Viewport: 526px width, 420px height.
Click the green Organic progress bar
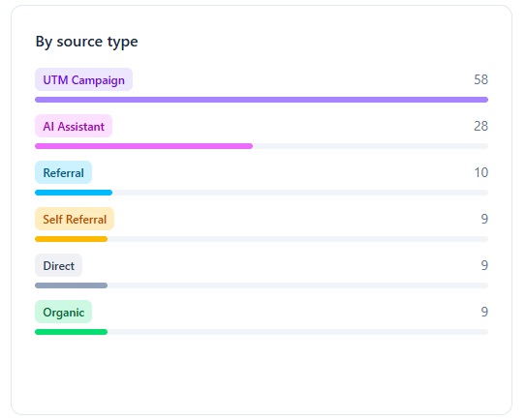click(x=71, y=332)
